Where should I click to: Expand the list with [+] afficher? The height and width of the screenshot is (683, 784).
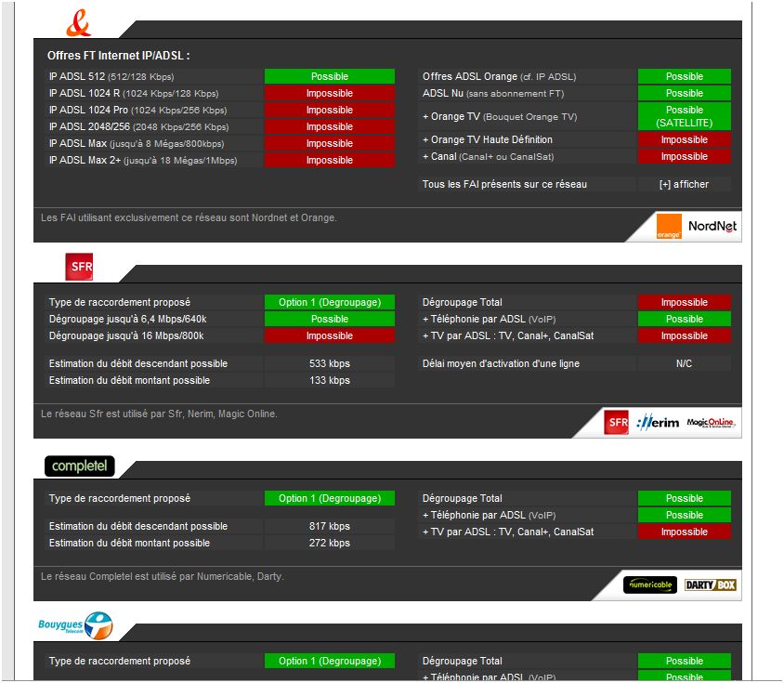(x=684, y=184)
